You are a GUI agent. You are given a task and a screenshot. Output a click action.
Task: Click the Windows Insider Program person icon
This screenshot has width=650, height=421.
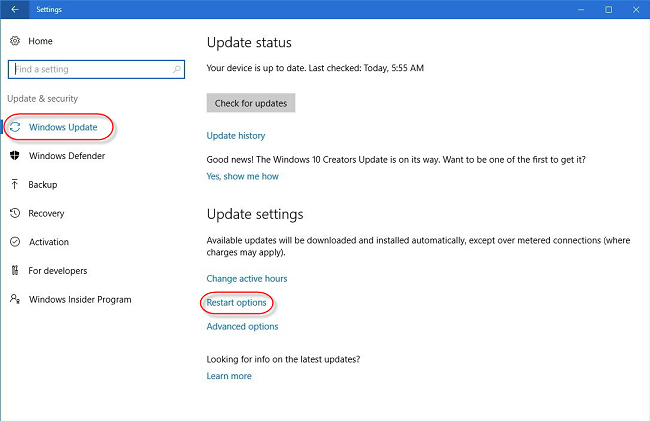coord(15,299)
